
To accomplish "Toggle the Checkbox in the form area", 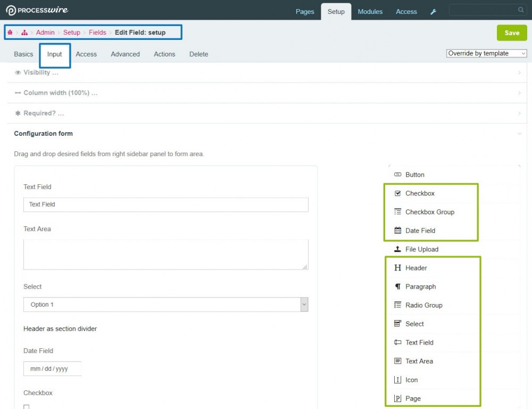I will pyautogui.click(x=27, y=406).
